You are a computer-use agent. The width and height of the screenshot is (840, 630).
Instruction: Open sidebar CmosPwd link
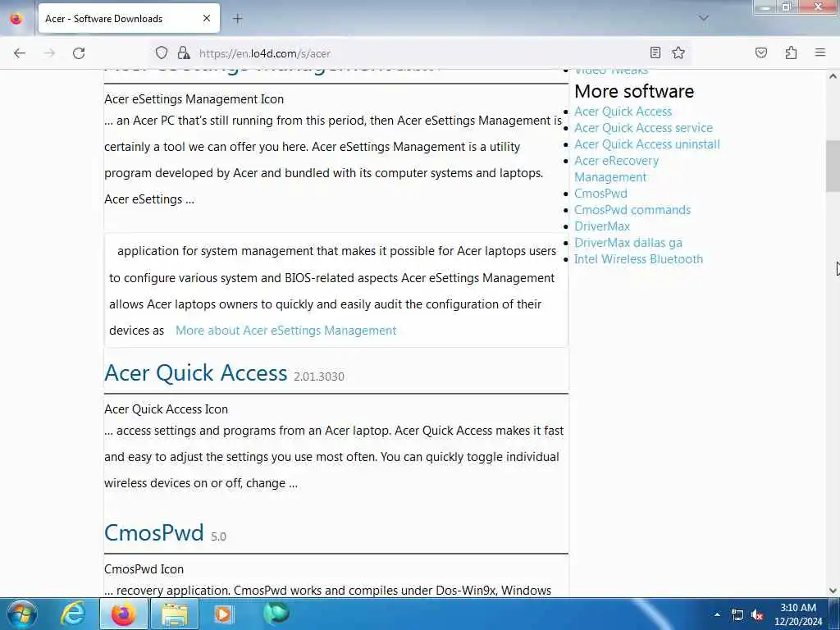pos(600,194)
